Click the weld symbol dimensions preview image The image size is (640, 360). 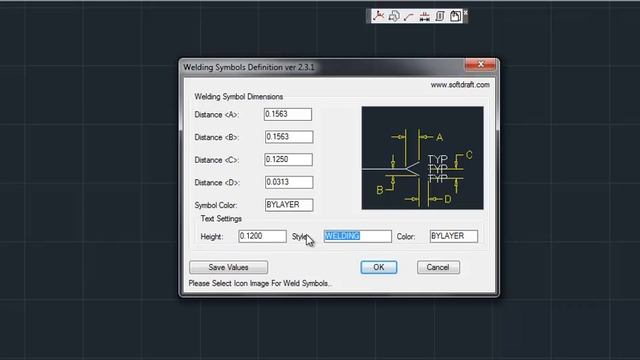422,158
